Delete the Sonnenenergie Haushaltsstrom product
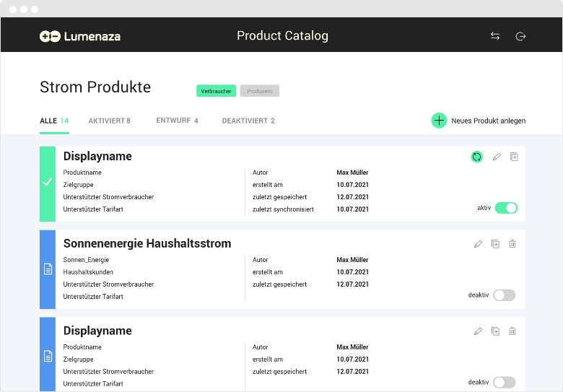Image resolution: width=563 pixels, height=392 pixels. 512,244
